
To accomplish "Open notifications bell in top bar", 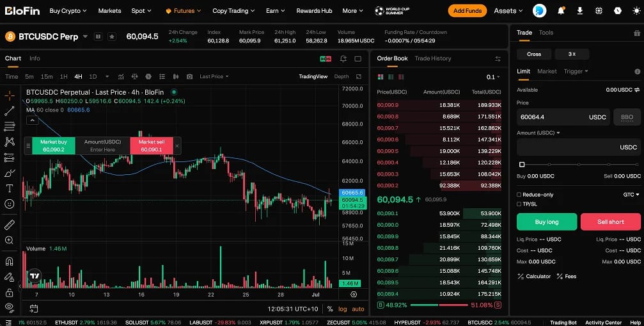I will point(561,11).
